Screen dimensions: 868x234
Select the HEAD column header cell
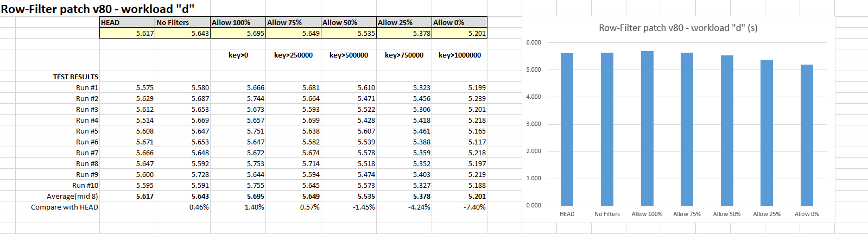point(127,22)
